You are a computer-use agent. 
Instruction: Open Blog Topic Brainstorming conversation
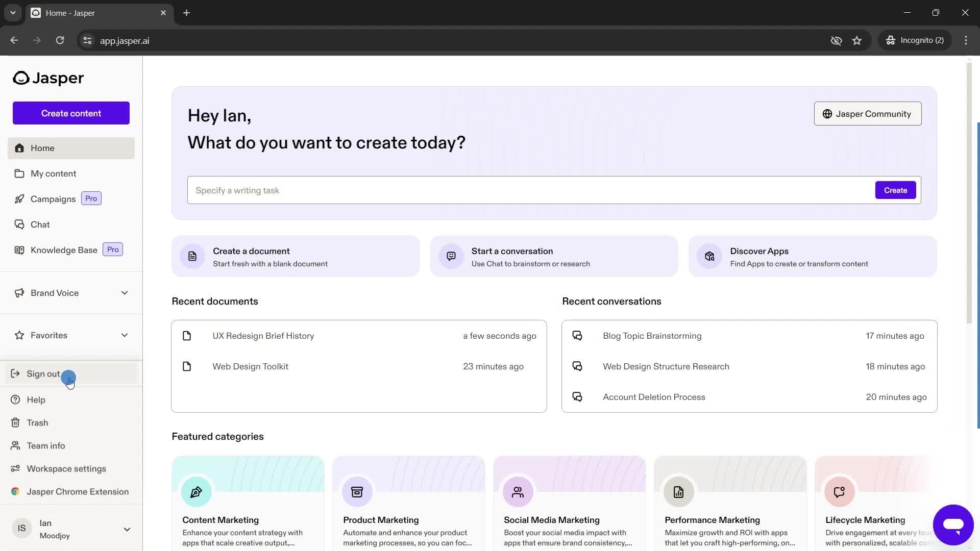[651, 335]
